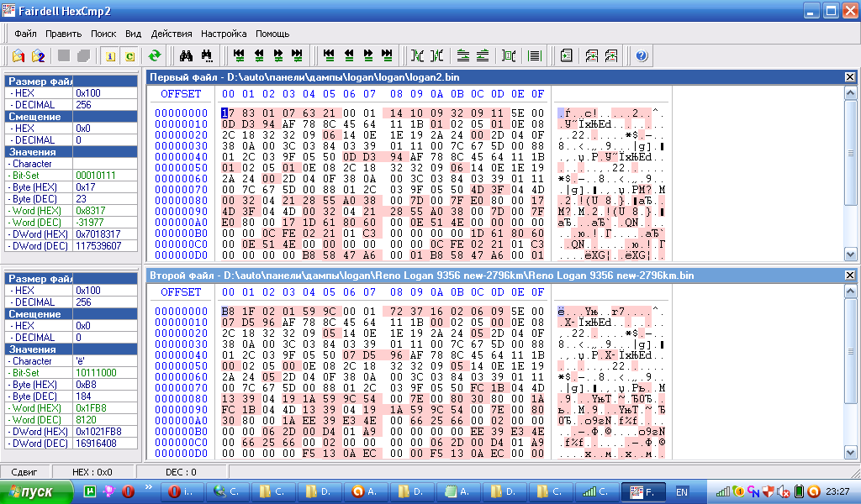Close the Первый файл pane
This screenshot has height=504, width=861.
[849, 77]
